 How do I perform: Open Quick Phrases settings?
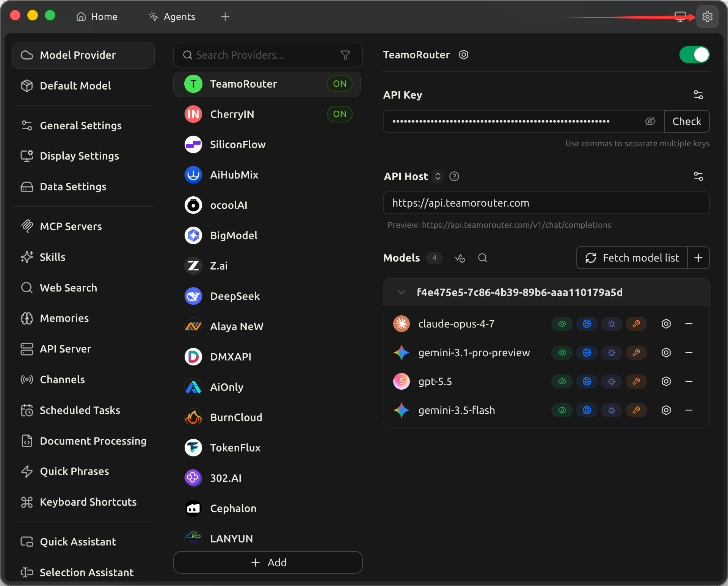tap(83, 471)
